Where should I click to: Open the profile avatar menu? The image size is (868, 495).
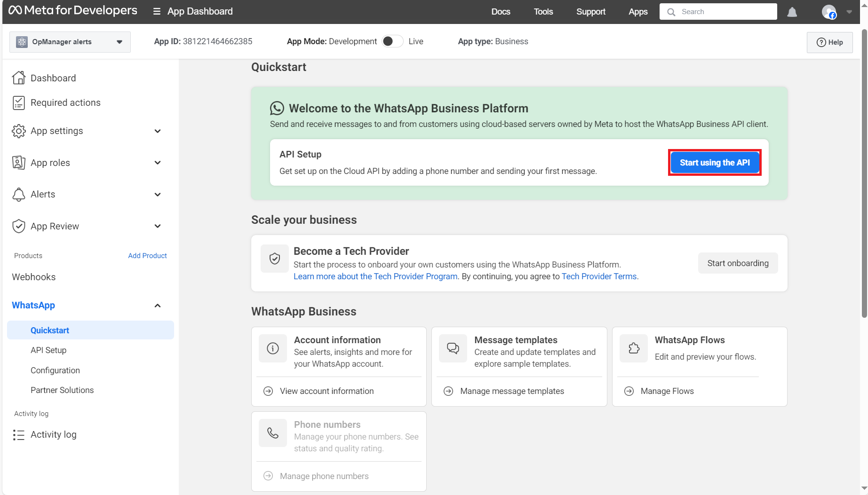point(829,12)
